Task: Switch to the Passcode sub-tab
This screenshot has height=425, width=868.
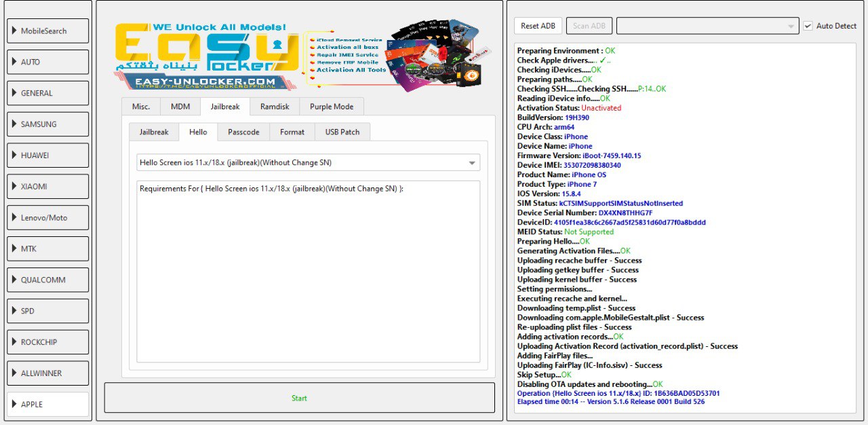Action: click(x=243, y=132)
